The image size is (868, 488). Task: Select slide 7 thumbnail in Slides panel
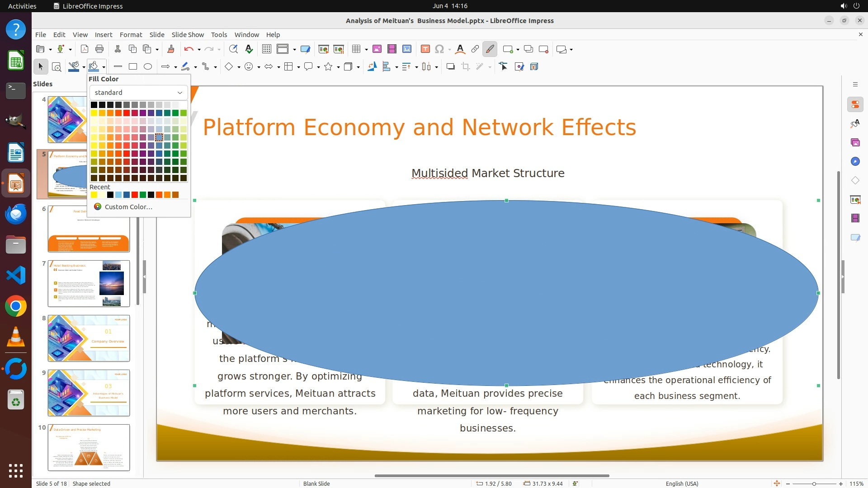89,283
